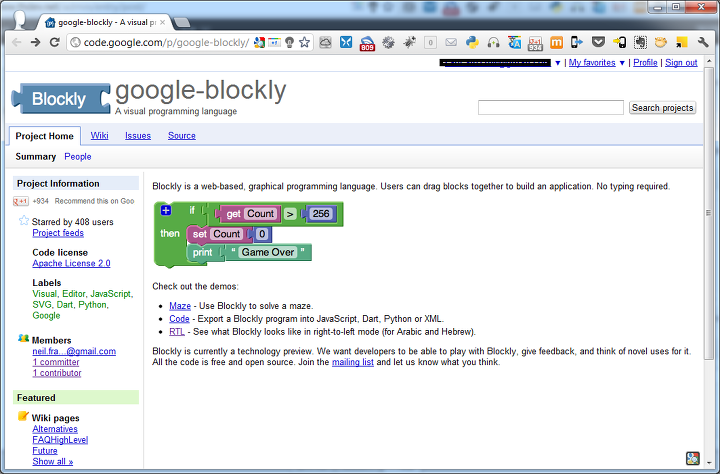Expand the account dropdown arrow
Image resolution: width=720 pixels, height=474 pixels.
[557, 63]
